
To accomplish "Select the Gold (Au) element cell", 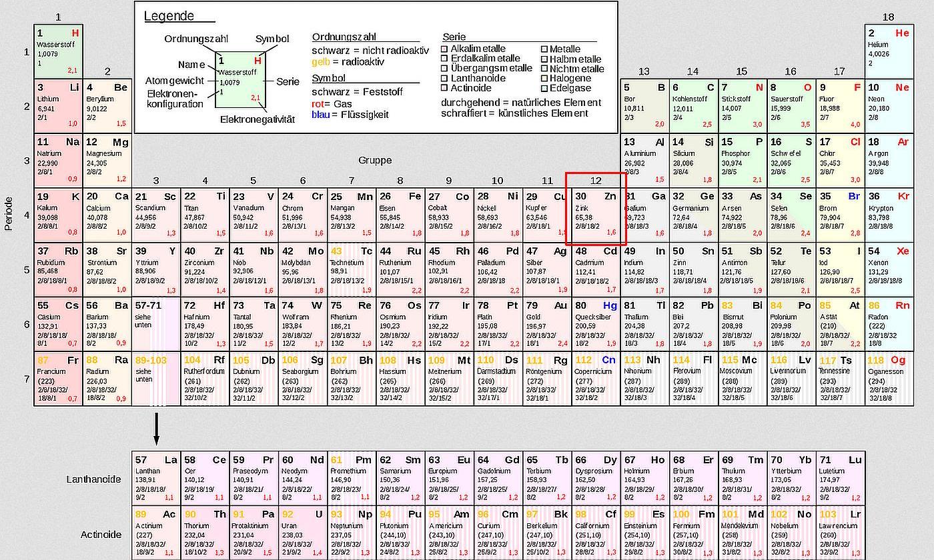I will click(x=546, y=325).
